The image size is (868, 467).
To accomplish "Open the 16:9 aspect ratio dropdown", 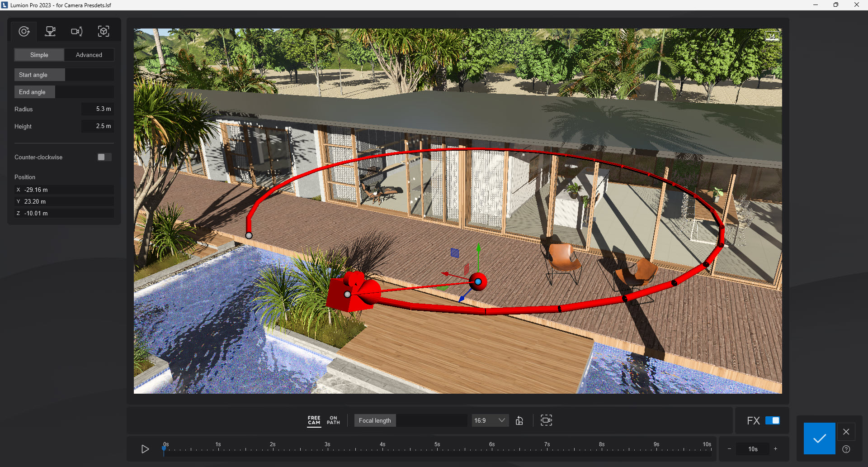I will pos(490,420).
